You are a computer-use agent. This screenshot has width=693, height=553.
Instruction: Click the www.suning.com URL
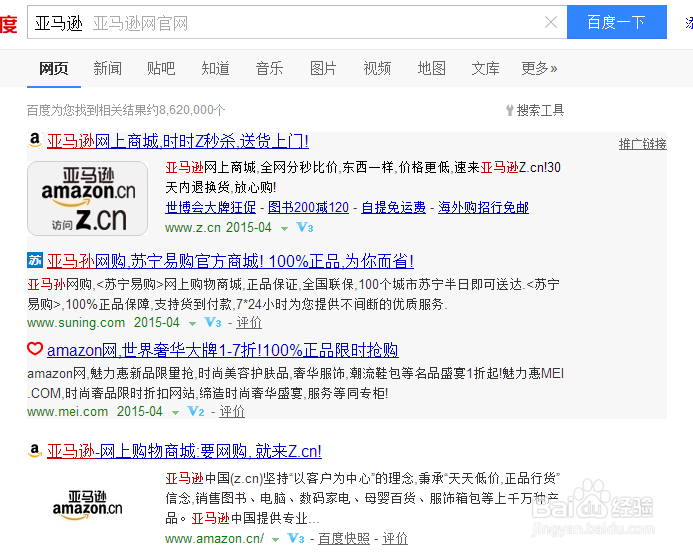pos(76,323)
